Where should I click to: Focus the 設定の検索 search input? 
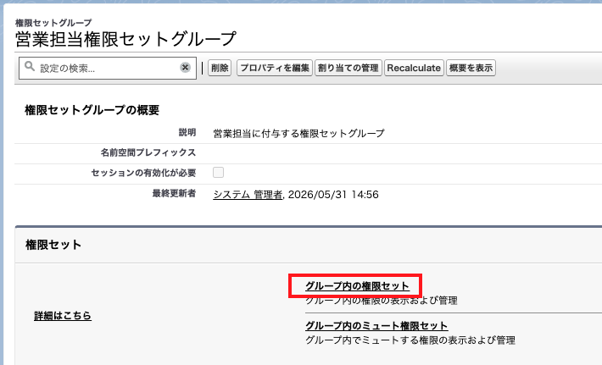pos(108,68)
